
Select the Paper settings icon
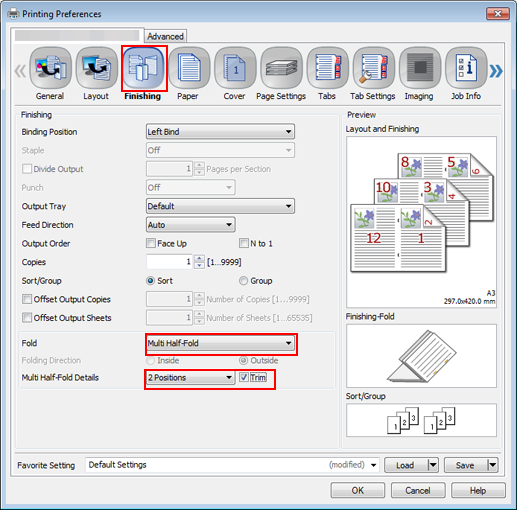coord(189,68)
